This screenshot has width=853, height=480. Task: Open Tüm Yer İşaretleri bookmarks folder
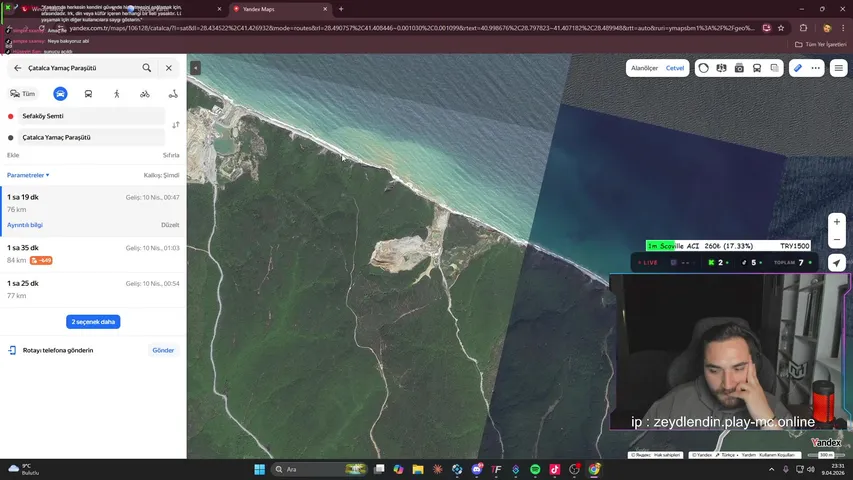pyautogui.click(x=821, y=44)
